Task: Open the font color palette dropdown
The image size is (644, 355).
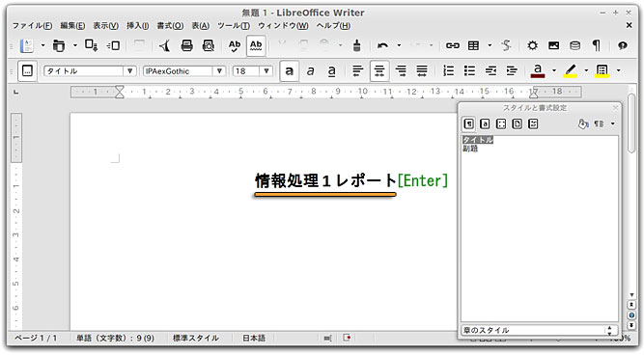Action: (x=553, y=71)
